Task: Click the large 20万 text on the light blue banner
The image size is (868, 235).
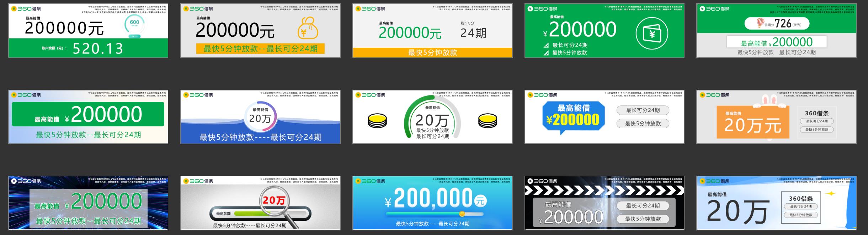Action: click(x=738, y=211)
